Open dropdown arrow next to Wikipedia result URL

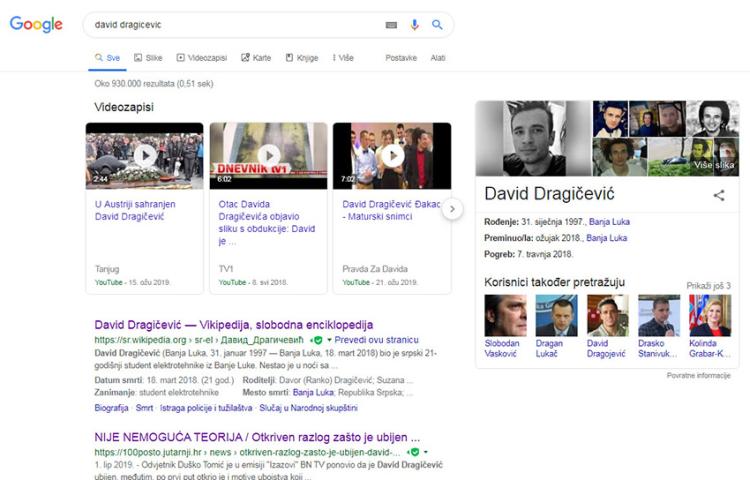click(x=329, y=340)
